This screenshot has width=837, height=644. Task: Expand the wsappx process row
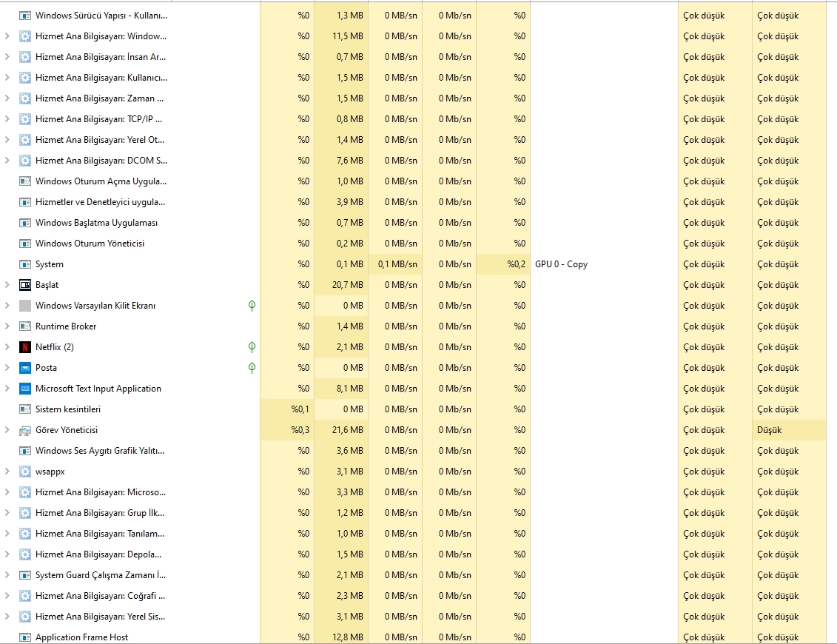[7, 472]
